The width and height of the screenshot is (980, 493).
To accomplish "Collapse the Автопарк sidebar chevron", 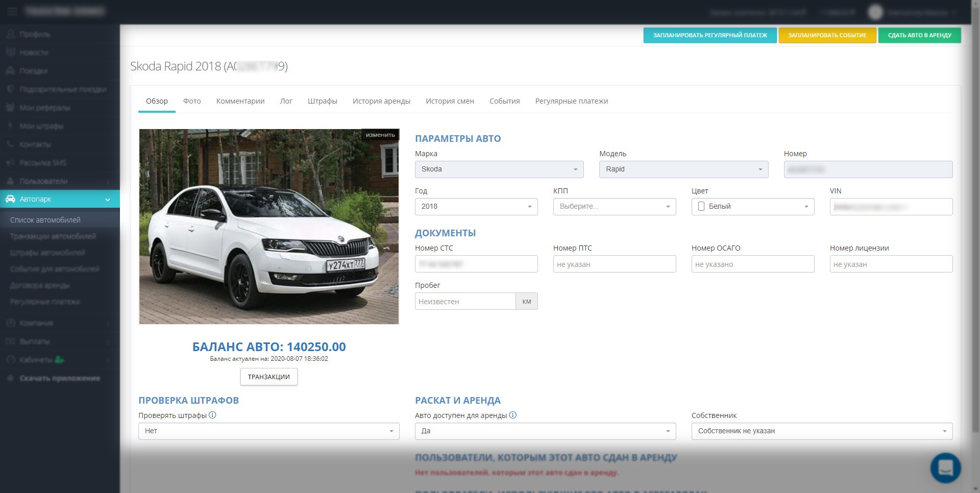I will click(x=108, y=200).
